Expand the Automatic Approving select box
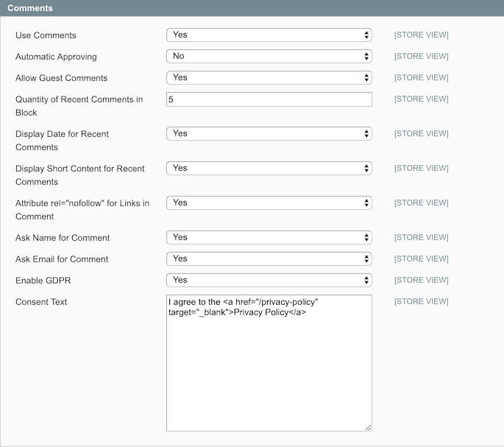The image size is (504, 447). pos(269,57)
